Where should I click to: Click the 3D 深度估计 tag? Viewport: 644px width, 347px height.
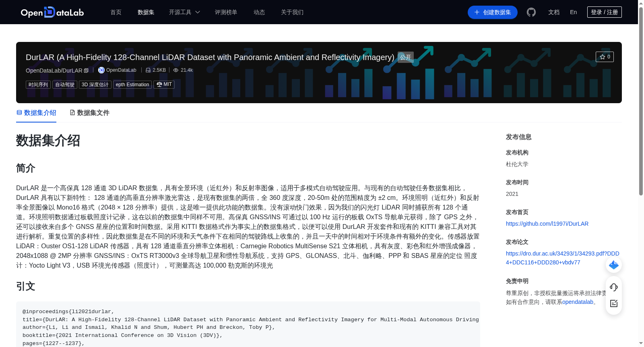pos(95,85)
